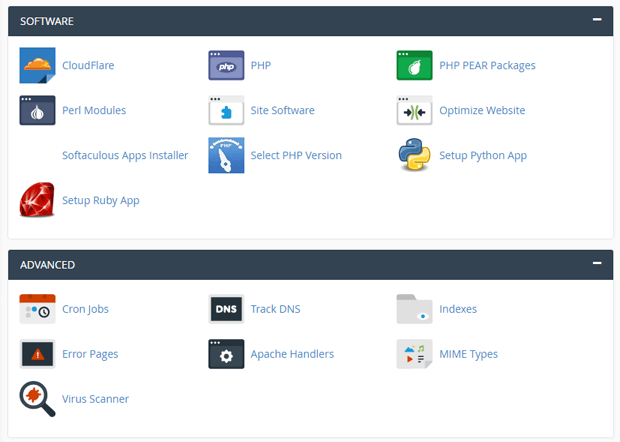Open the Setup Ruby App link
This screenshot has width=620, height=442.
(x=101, y=200)
